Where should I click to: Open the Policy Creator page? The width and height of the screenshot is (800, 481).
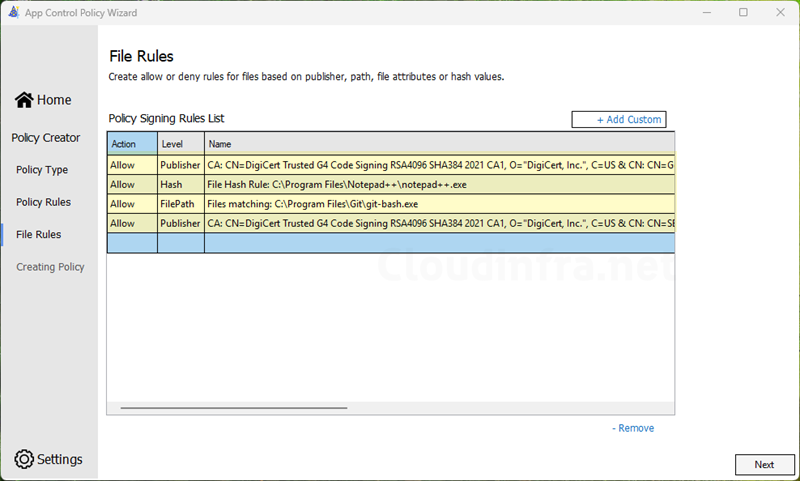point(46,138)
